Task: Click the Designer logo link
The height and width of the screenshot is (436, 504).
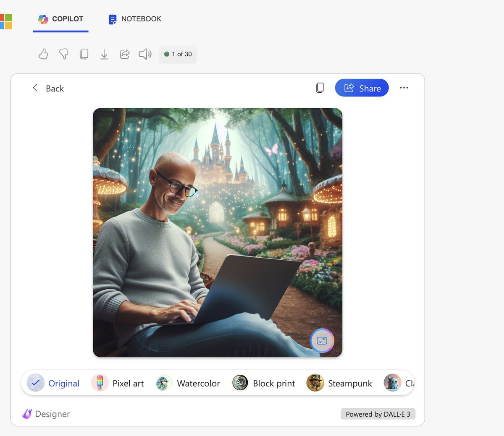Action: pyautogui.click(x=46, y=414)
